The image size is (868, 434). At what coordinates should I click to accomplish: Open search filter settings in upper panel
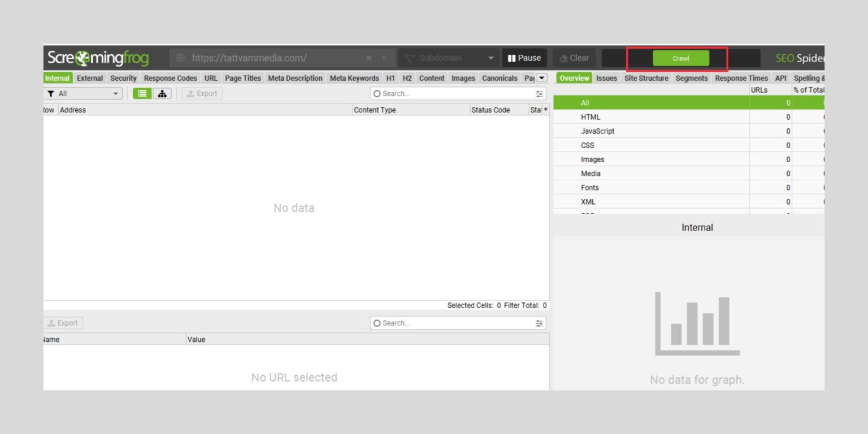coord(540,94)
